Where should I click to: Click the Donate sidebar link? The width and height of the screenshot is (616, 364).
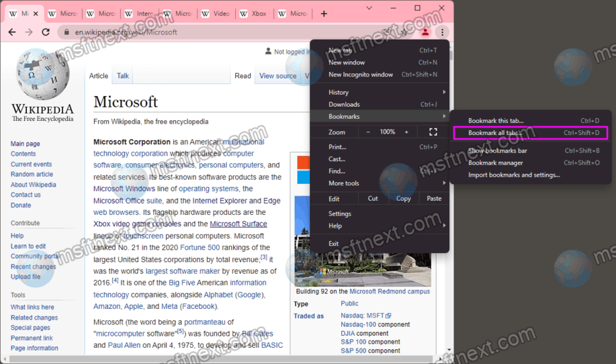coord(21,206)
